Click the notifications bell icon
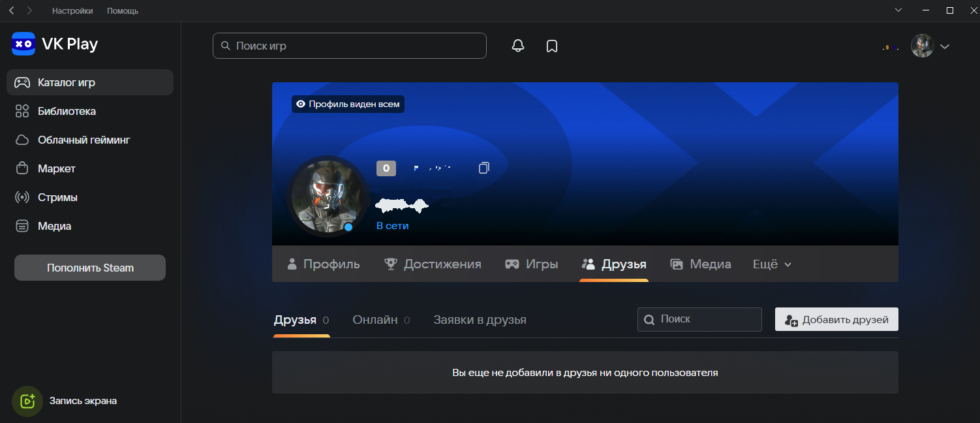The height and width of the screenshot is (423, 980). point(518,46)
